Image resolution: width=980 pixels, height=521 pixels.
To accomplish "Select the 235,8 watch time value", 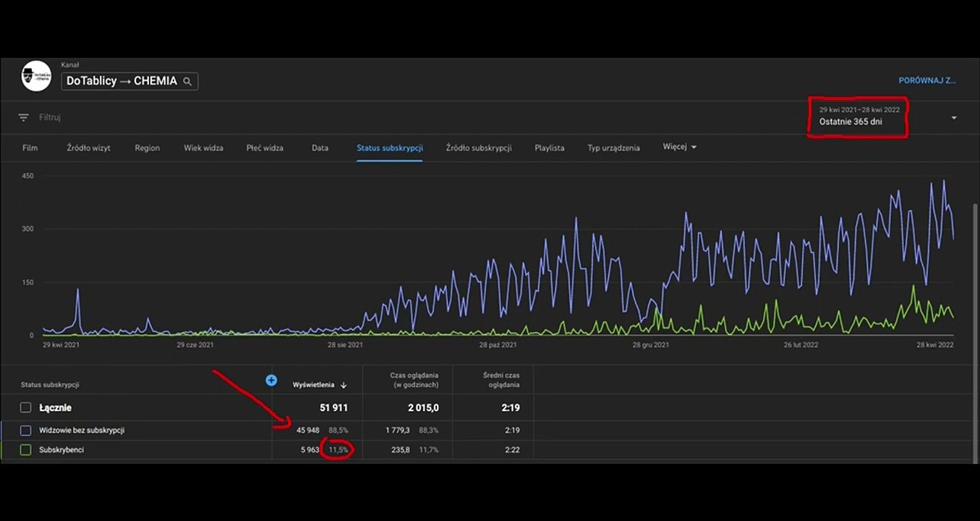I will (400, 450).
